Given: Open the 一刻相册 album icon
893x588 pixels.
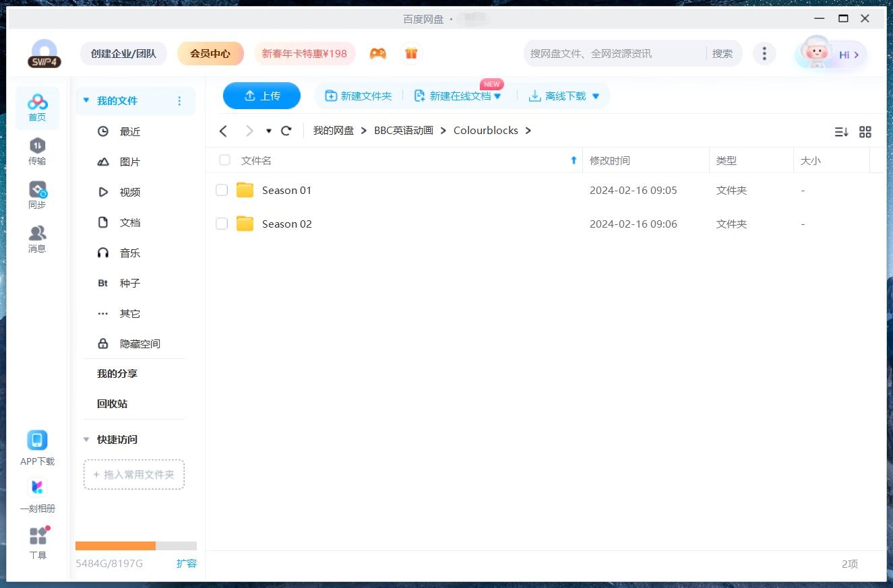Looking at the screenshot, I should coord(37,487).
